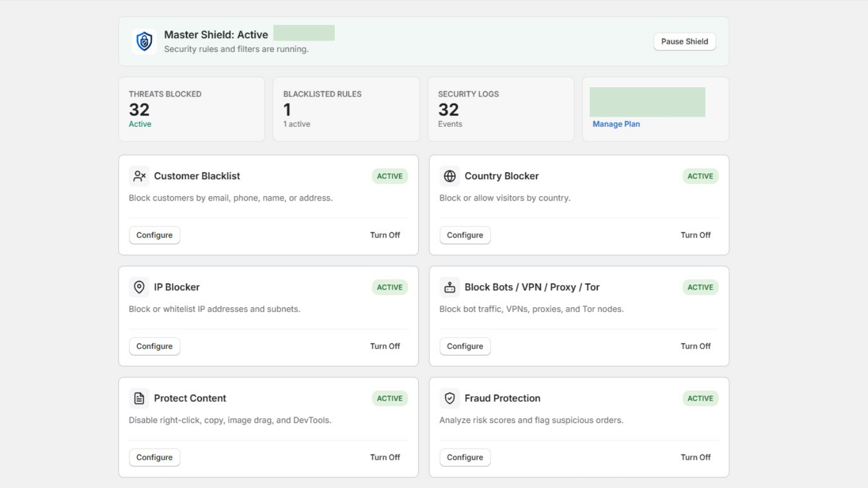Turn Off the Country Blocker module

pos(695,235)
